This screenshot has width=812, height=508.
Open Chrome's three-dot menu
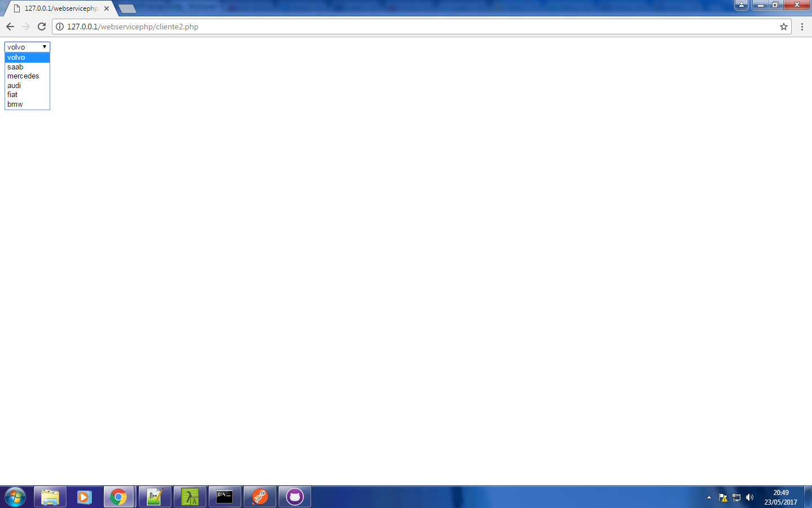pyautogui.click(x=802, y=27)
